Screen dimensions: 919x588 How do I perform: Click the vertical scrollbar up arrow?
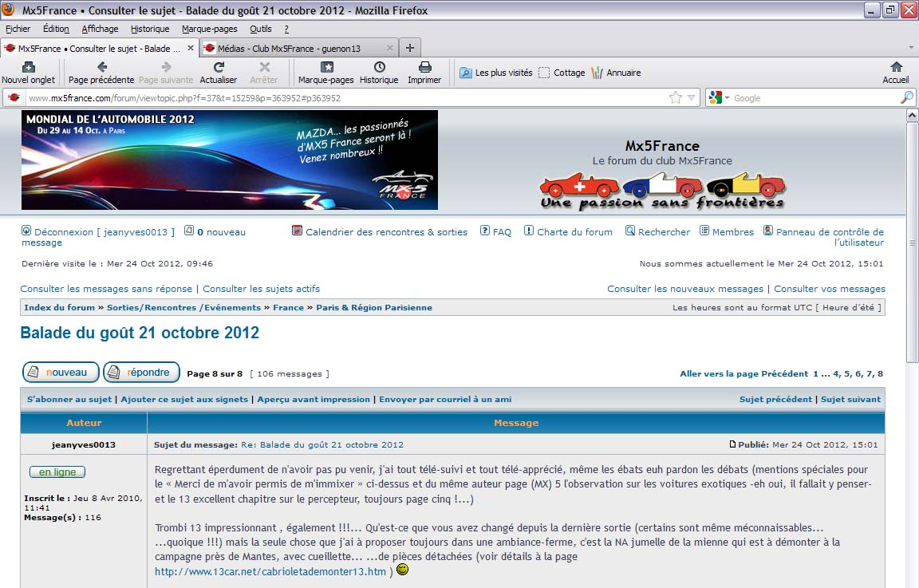coord(912,116)
